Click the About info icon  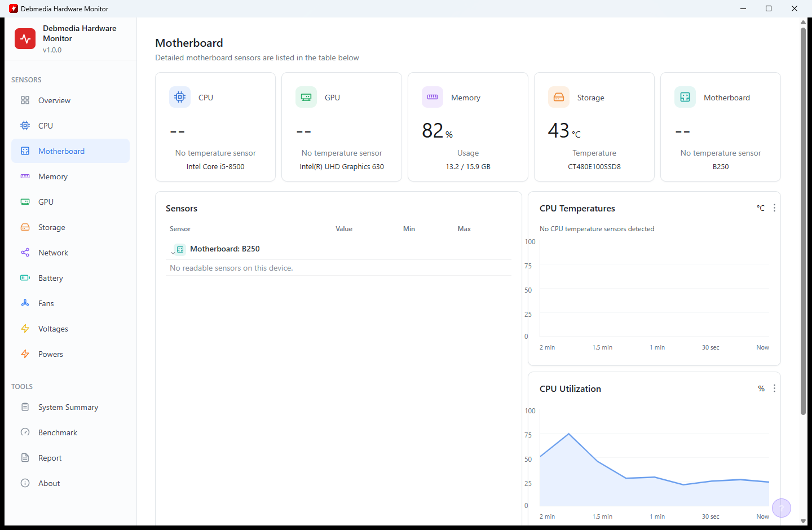25,483
